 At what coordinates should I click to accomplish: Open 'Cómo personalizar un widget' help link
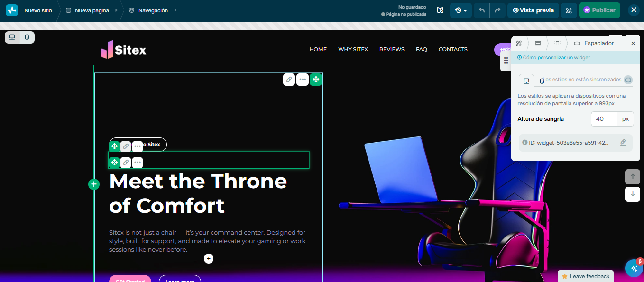[x=553, y=57]
